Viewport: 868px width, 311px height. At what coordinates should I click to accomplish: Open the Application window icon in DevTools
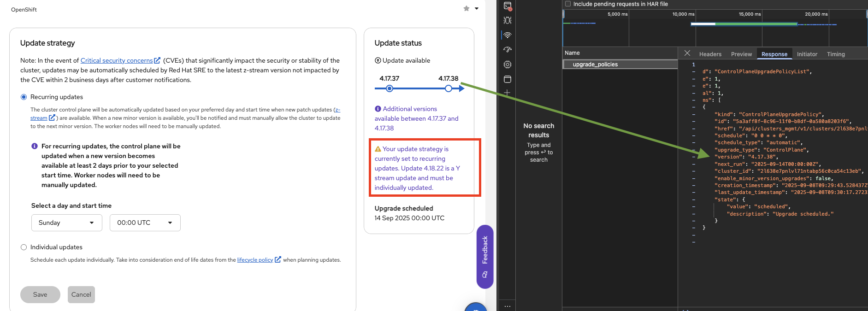click(508, 79)
